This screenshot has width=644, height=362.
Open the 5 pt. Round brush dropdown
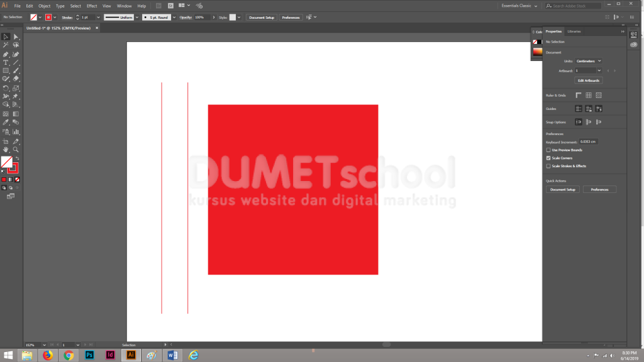[174, 17]
